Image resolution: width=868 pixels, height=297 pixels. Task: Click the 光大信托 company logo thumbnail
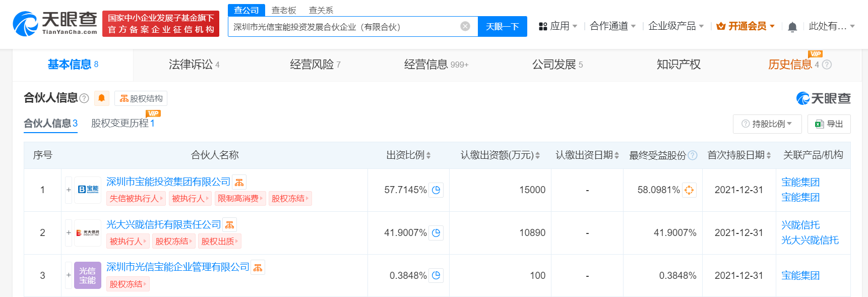[88, 233]
